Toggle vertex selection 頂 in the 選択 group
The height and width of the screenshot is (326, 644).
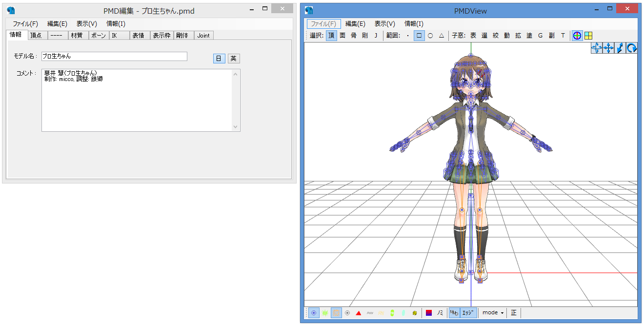pos(331,36)
